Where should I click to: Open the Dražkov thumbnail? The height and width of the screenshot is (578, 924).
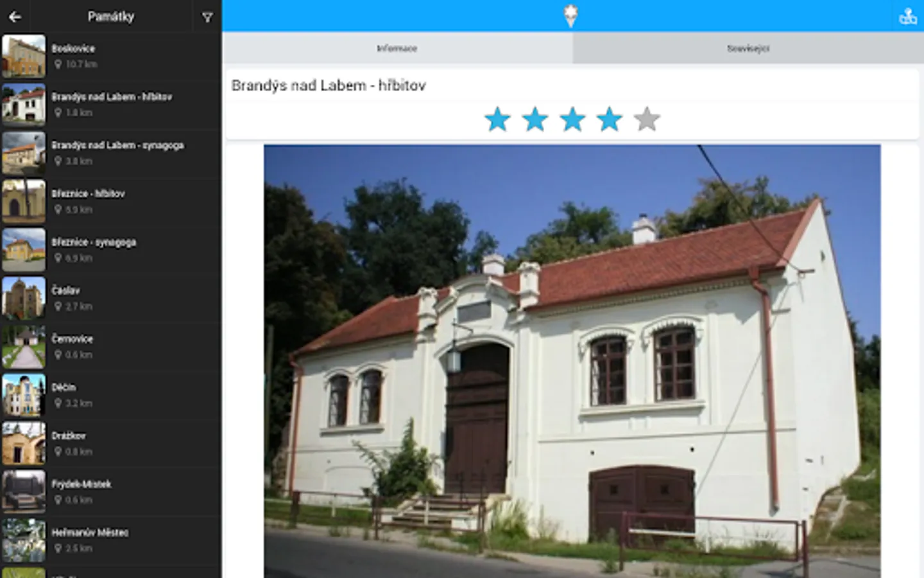tap(24, 443)
